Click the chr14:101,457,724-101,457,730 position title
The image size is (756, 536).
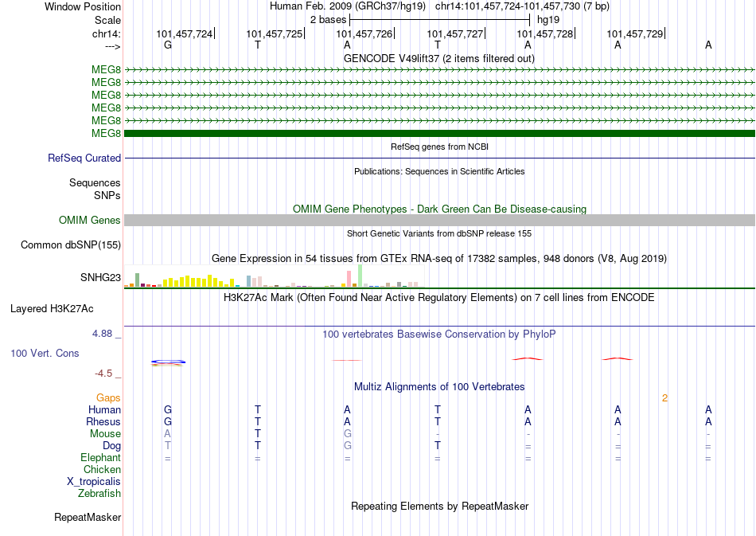coord(522,6)
